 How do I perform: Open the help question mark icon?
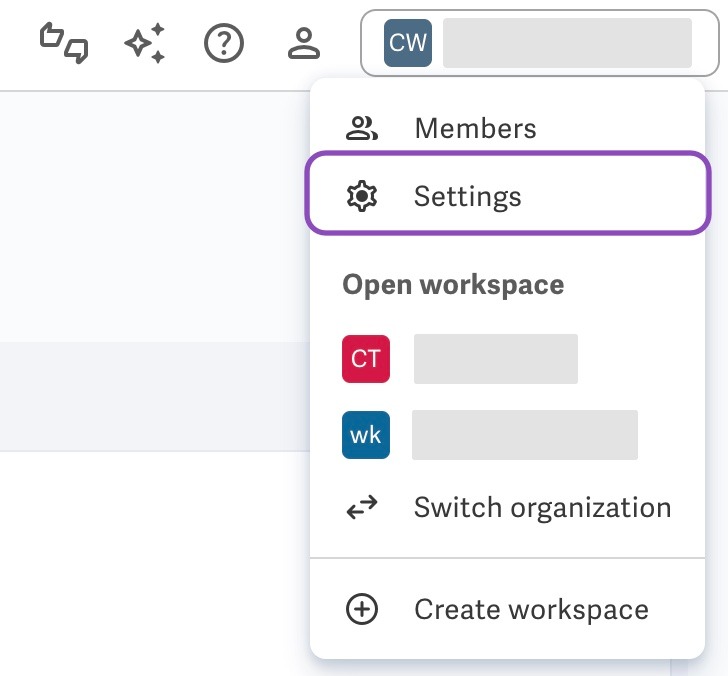click(x=224, y=43)
